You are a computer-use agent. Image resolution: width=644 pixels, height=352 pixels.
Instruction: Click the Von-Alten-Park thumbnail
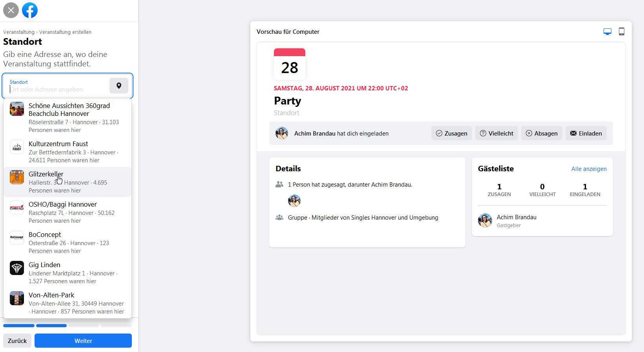click(17, 298)
